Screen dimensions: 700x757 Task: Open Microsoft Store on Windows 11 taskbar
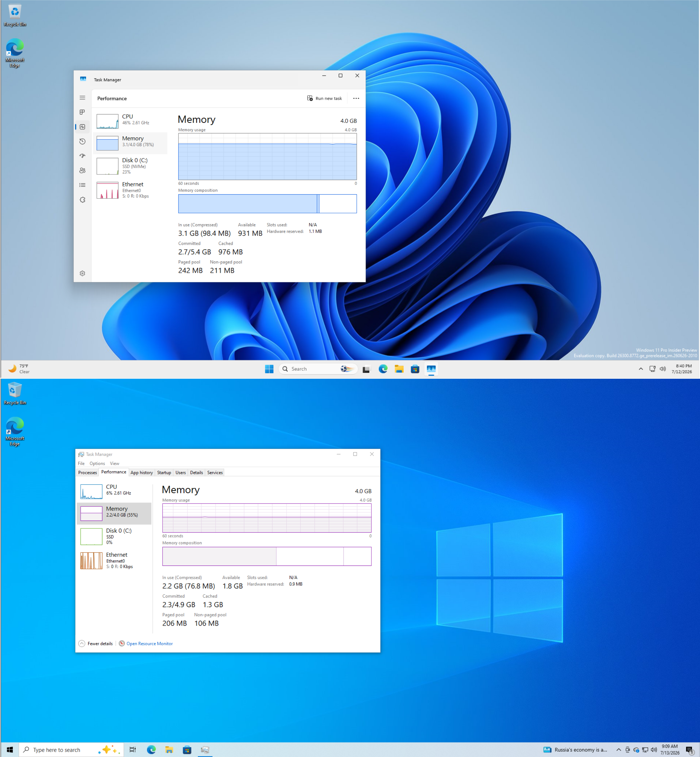tap(415, 369)
